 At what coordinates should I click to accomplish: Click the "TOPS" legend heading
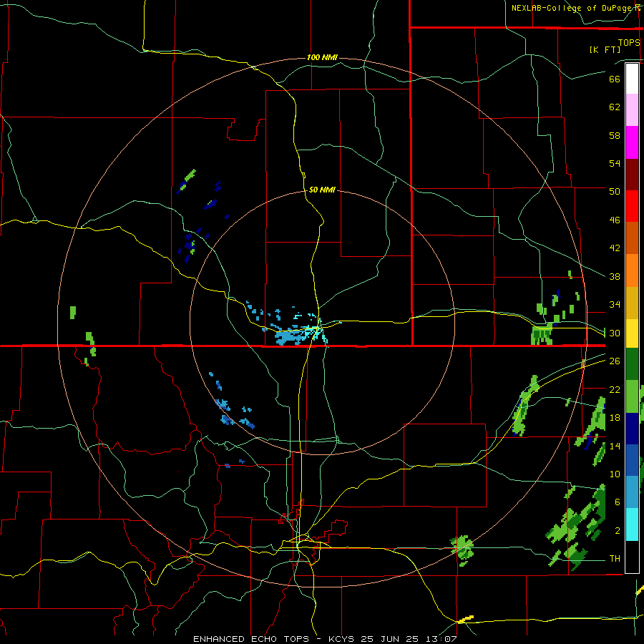pyautogui.click(x=629, y=43)
